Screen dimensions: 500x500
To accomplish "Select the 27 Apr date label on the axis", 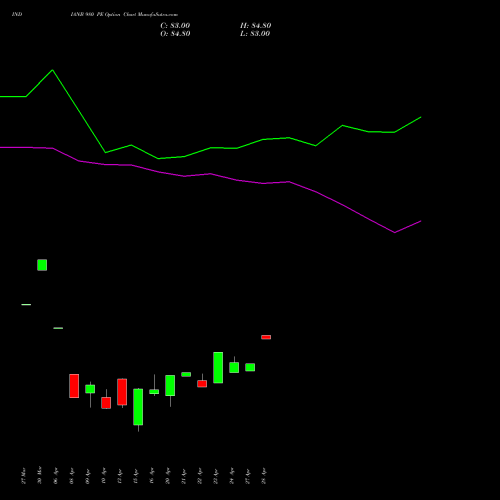I will coord(247,477).
